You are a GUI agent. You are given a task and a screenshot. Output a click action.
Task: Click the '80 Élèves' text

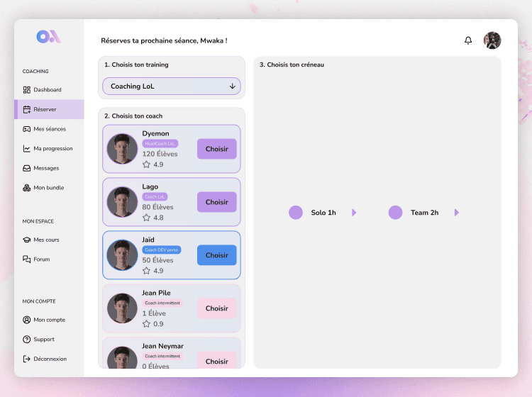[157, 207]
